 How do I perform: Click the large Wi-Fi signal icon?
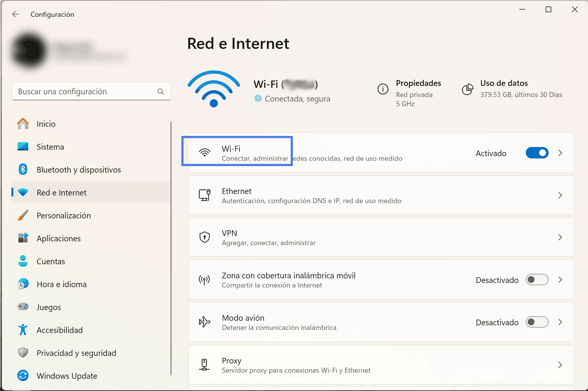point(214,89)
